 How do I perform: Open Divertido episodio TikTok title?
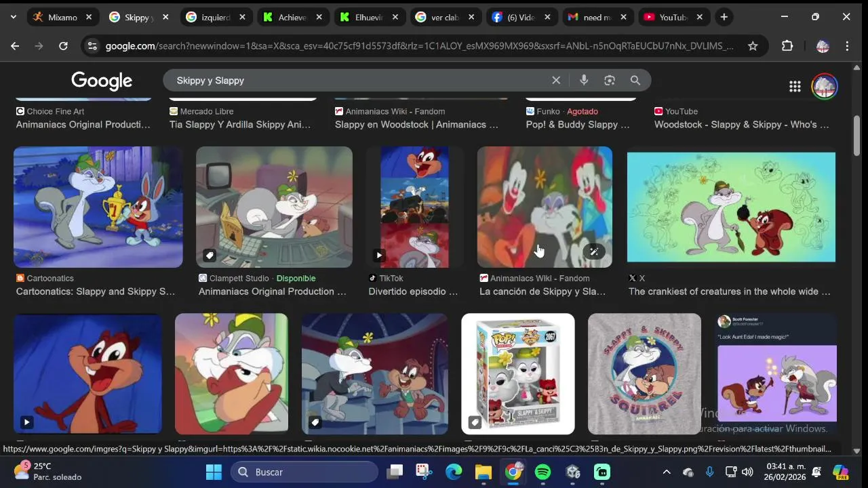(x=413, y=291)
